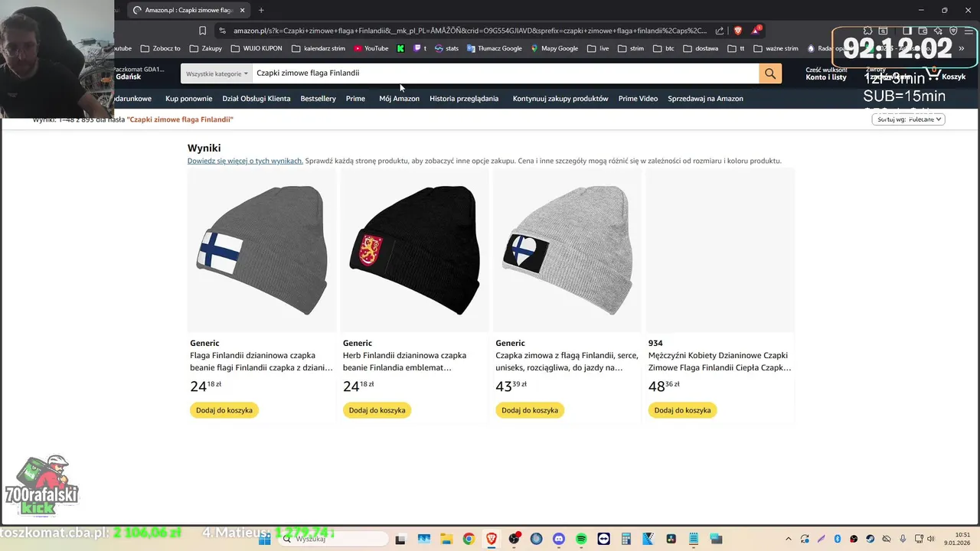This screenshot has width=980, height=551.
Task: Open the strim bookmarks folder
Action: (x=630, y=48)
